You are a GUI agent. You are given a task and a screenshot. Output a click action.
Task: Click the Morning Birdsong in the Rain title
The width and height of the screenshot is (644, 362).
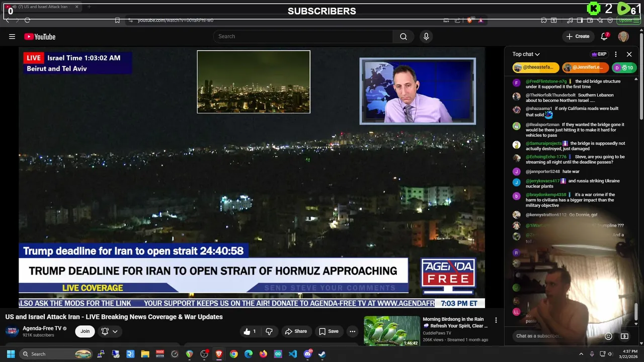point(455,322)
